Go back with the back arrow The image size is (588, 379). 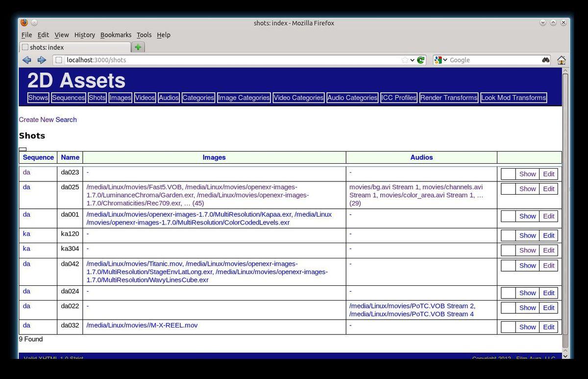[26, 60]
